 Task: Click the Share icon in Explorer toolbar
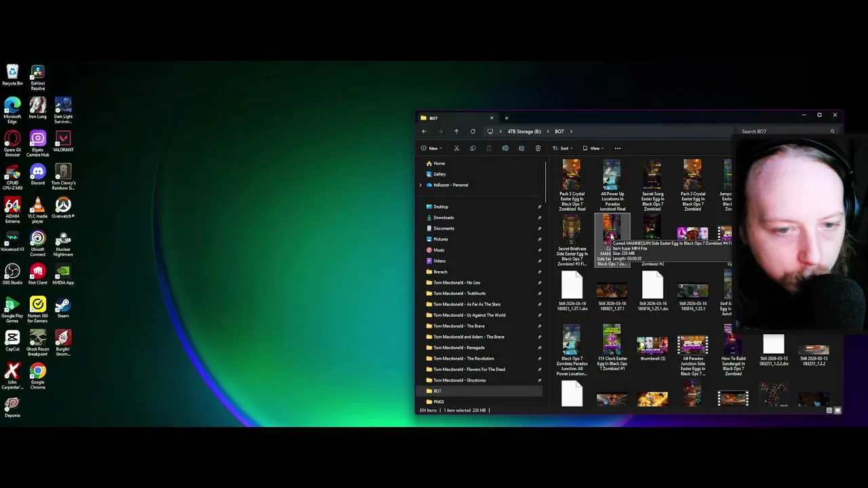click(x=521, y=148)
